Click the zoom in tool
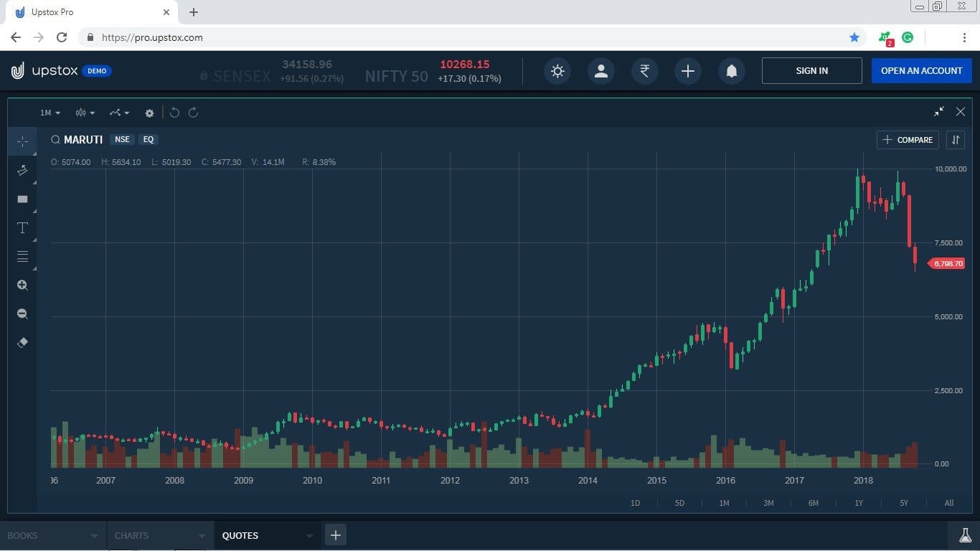Viewport: 980px width, 551px height. pos(22,285)
